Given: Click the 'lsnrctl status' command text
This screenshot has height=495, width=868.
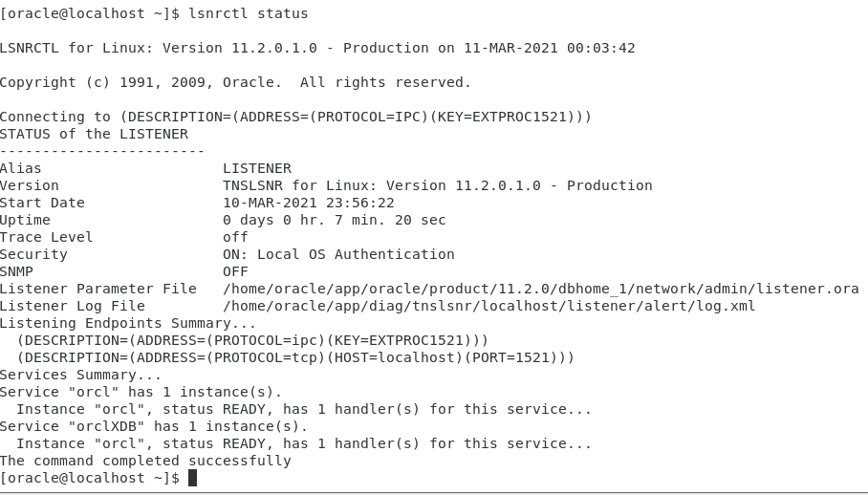Looking at the screenshot, I should click(x=248, y=13).
